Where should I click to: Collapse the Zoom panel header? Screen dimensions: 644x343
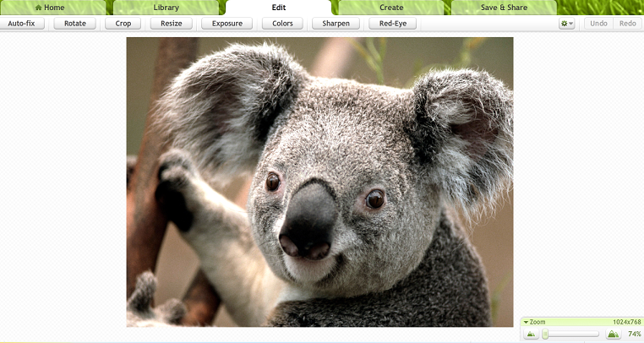click(x=535, y=322)
